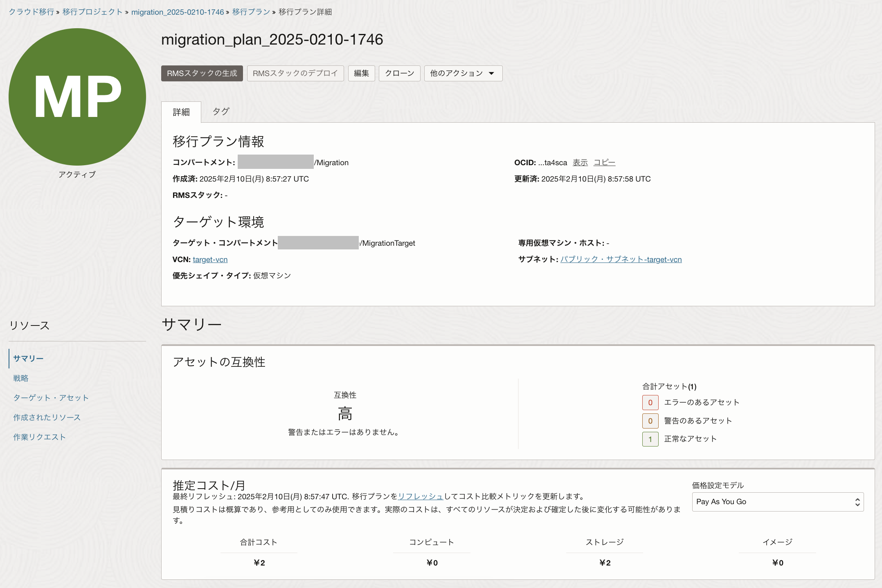Click the 編集 button
This screenshot has height=588, width=882.
[361, 73]
